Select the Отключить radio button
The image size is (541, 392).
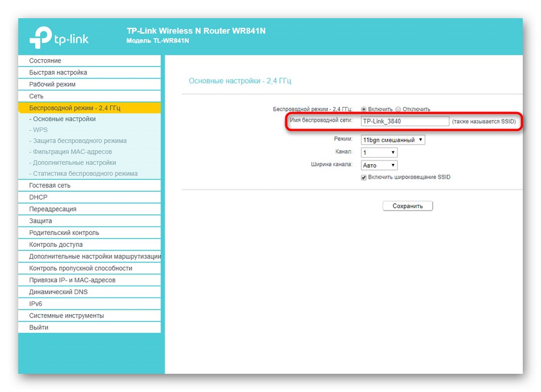point(398,109)
